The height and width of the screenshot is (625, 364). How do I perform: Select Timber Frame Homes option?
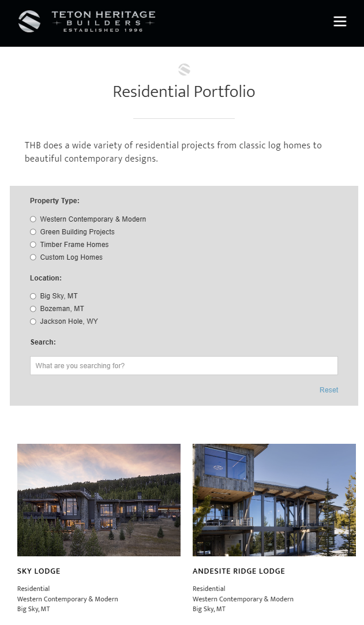(33, 244)
